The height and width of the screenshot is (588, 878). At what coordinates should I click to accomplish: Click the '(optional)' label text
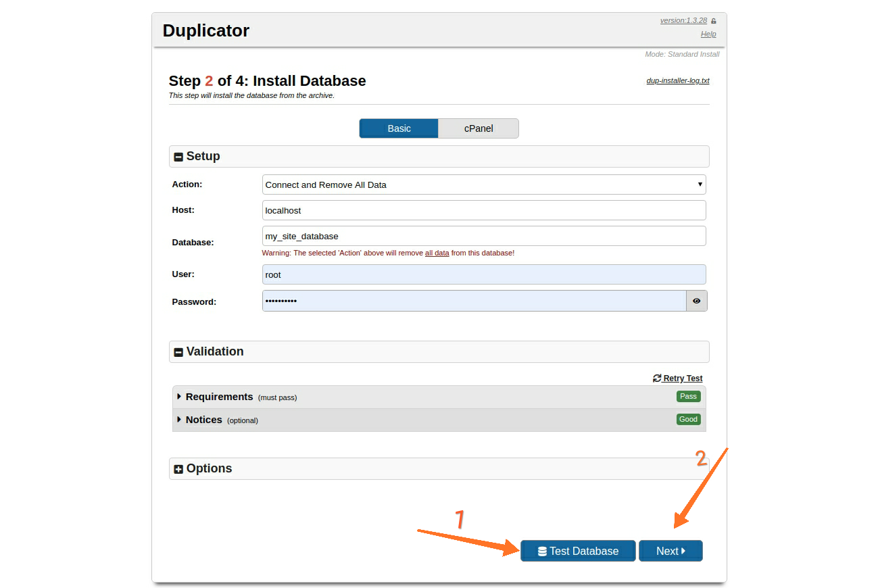(x=243, y=420)
